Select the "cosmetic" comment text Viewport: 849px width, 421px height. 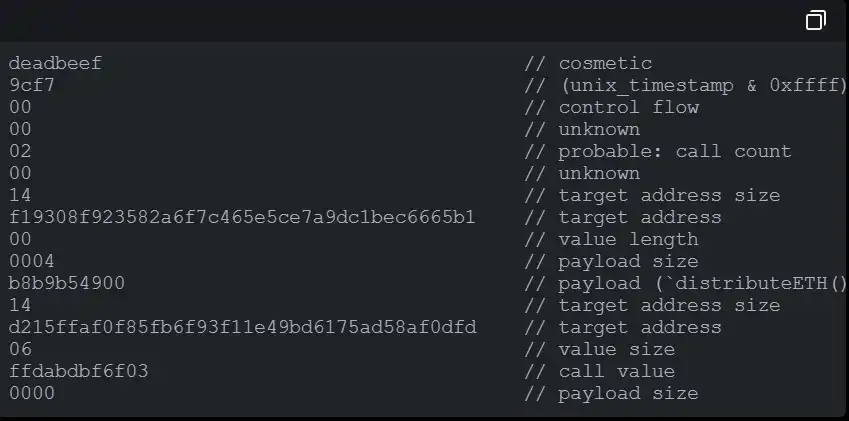pyautogui.click(x=605, y=64)
